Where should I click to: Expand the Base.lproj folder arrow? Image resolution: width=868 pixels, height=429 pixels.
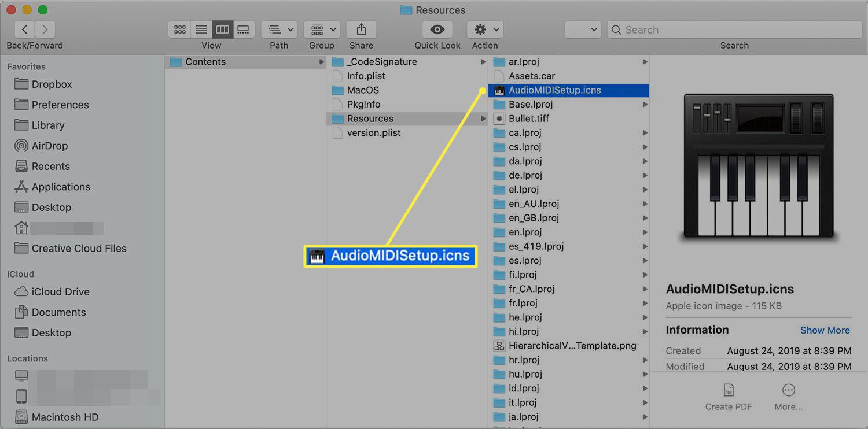click(x=645, y=105)
